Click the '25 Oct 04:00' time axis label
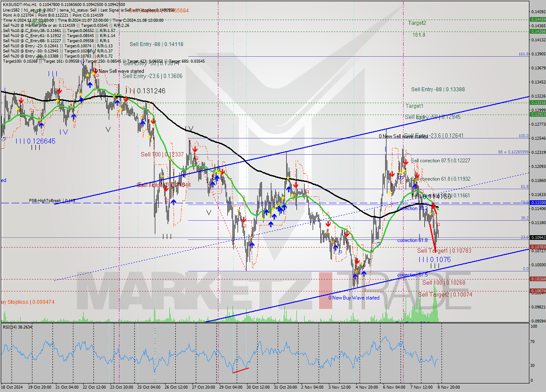The width and height of the screenshot is (546, 392). 149,387
